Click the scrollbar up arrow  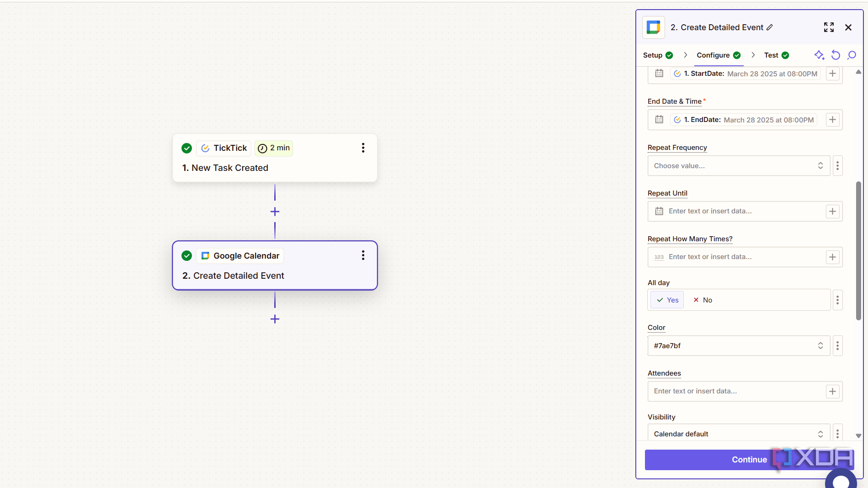tap(858, 72)
